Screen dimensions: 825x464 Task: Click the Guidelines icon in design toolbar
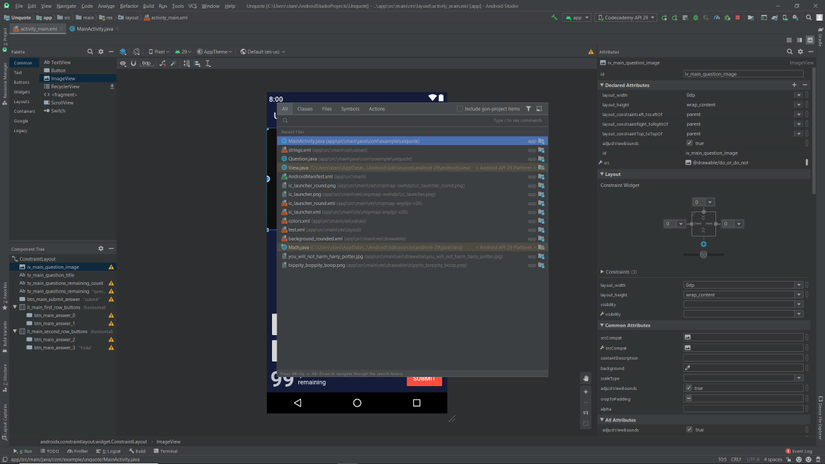tap(208, 63)
